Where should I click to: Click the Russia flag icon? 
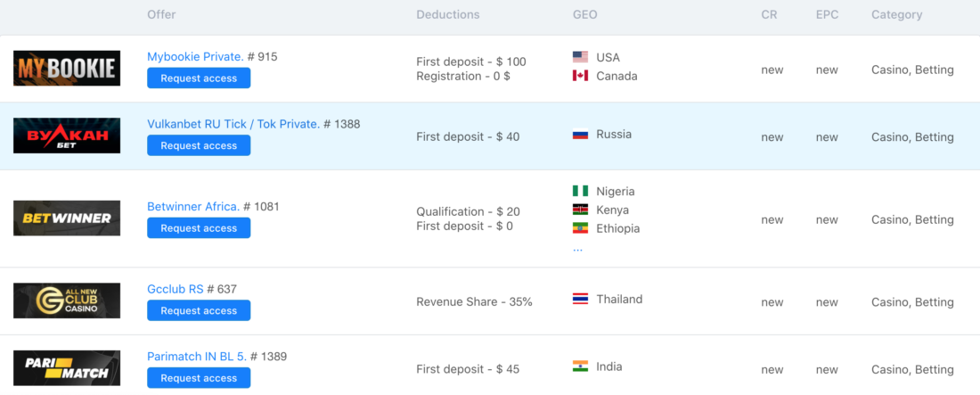(x=580, y=134)
